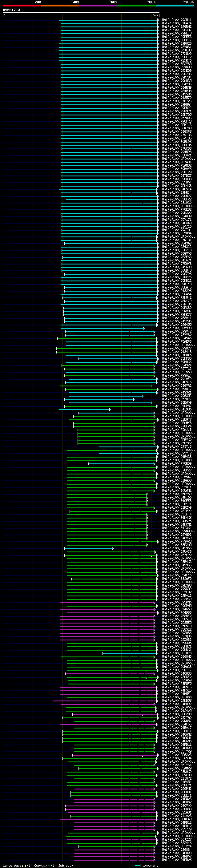
Task: Click label UniRef100_Q4CV00
Action: (176, 806)
